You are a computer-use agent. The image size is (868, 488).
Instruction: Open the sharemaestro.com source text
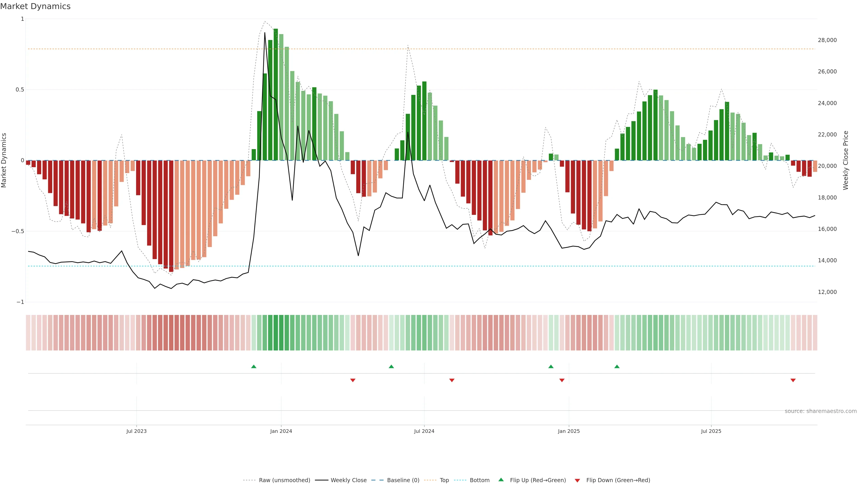[x=821, y=411]
